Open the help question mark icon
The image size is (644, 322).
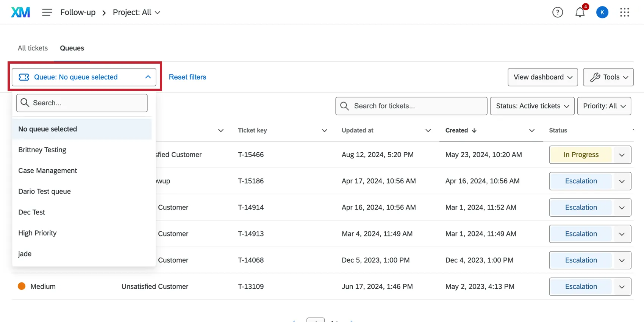(x=557, y=13)
